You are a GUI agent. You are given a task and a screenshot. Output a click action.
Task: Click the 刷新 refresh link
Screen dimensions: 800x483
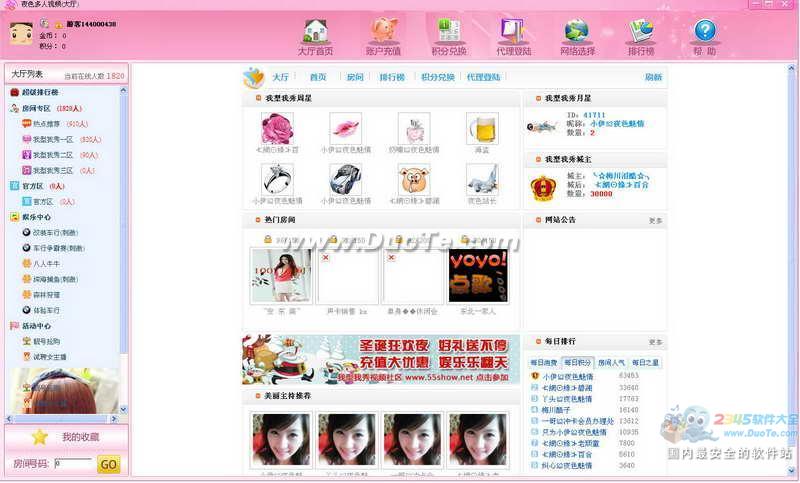tap(652, 77)
